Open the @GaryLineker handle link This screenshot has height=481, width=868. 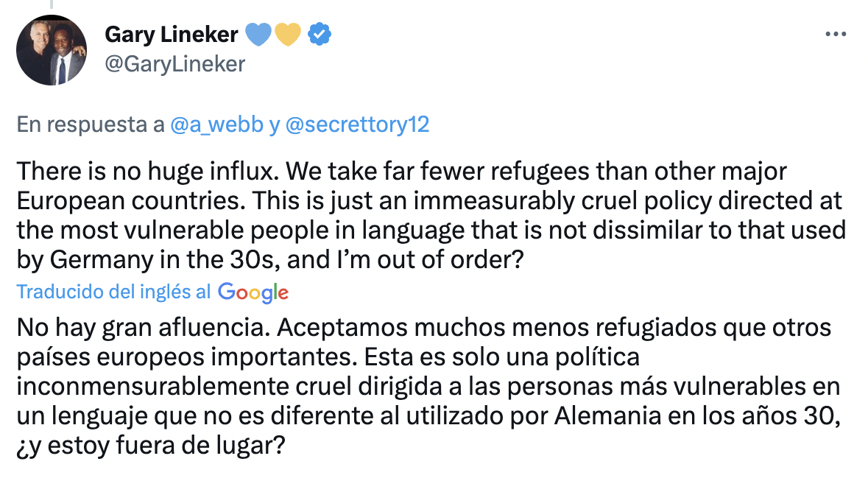coord(174,64)
